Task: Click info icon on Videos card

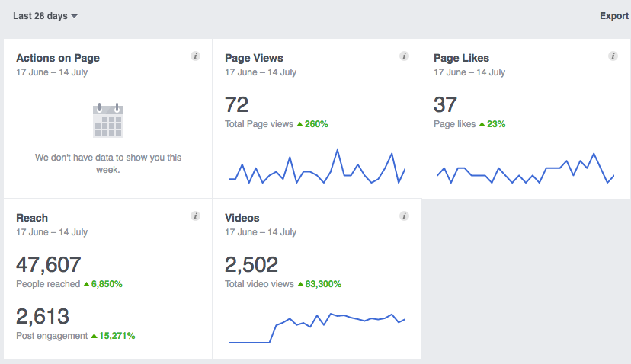Action: [x=404, y=216]
